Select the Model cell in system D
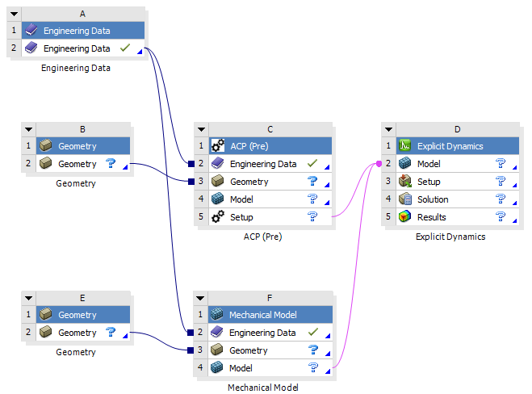Screen dimensions: 532x394 [458, 164]
